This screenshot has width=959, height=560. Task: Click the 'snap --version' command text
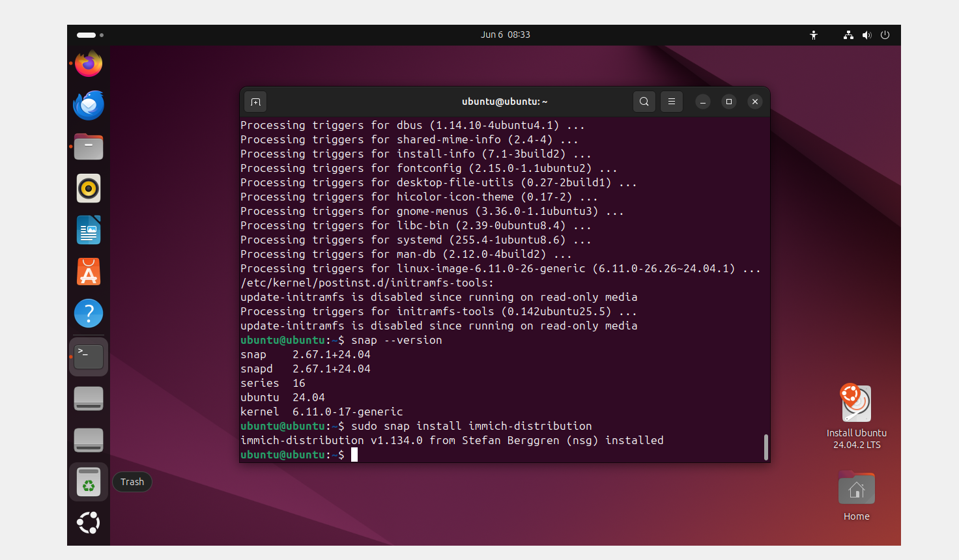397,340
